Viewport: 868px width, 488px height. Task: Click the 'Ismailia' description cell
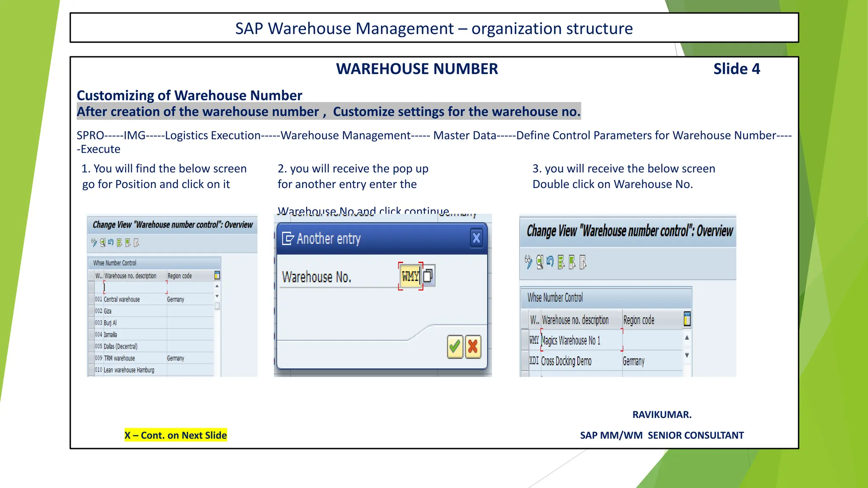pyautogui.click(x=135, y=335)
